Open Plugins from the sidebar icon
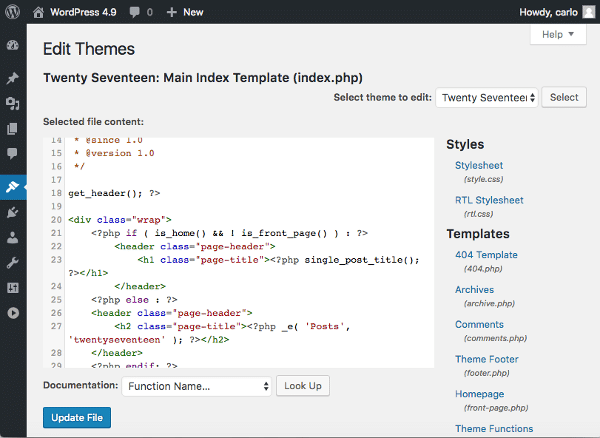Viewport: 600px width, 438px height. point(13,212)
